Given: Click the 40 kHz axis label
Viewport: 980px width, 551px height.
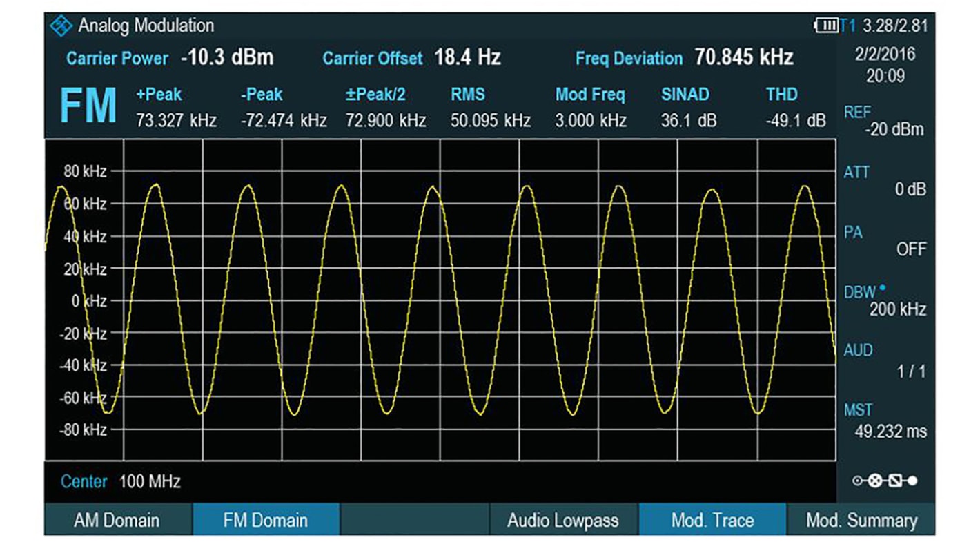Looking at the screenshot, I should [85, 236].
